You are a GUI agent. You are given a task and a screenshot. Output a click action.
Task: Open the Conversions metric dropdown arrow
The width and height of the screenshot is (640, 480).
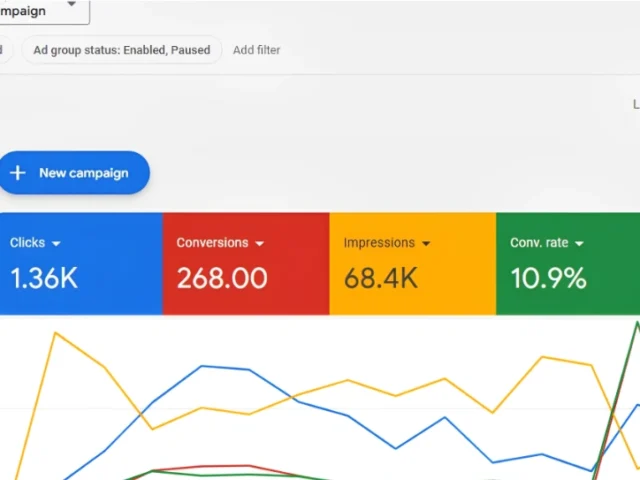260,243
